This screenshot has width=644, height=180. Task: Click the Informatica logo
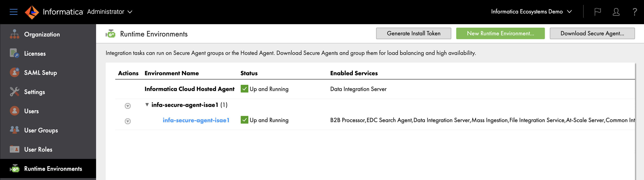click(32, 12)
